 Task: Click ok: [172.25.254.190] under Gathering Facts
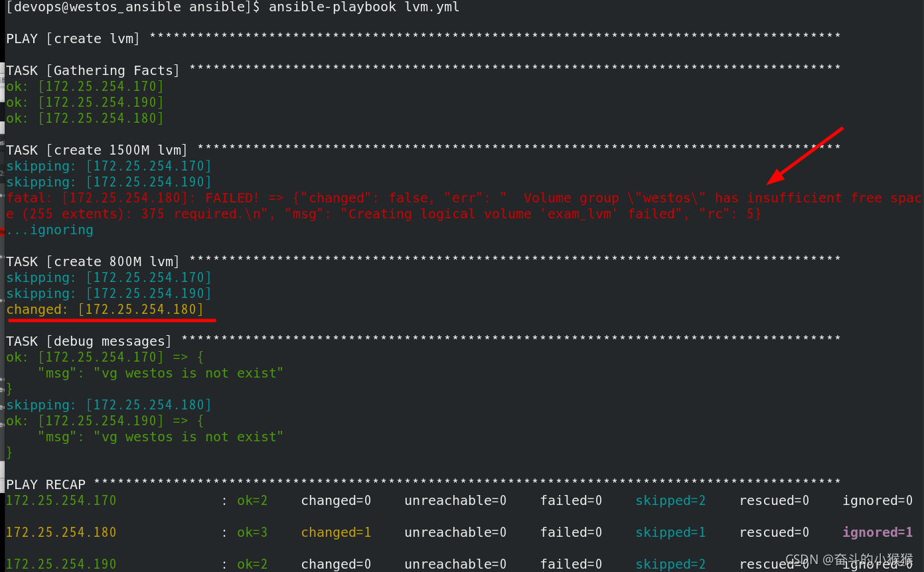(x=85, y=103)
